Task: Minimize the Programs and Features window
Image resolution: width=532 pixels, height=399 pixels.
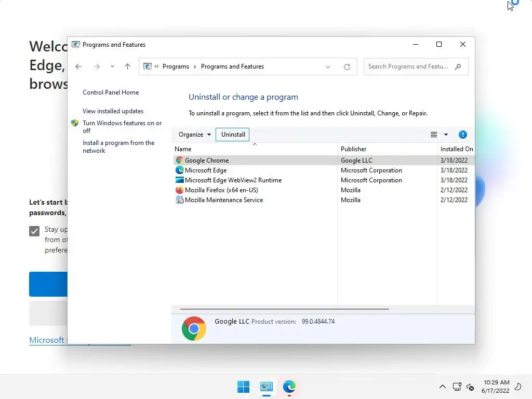Action: [416, 45]
